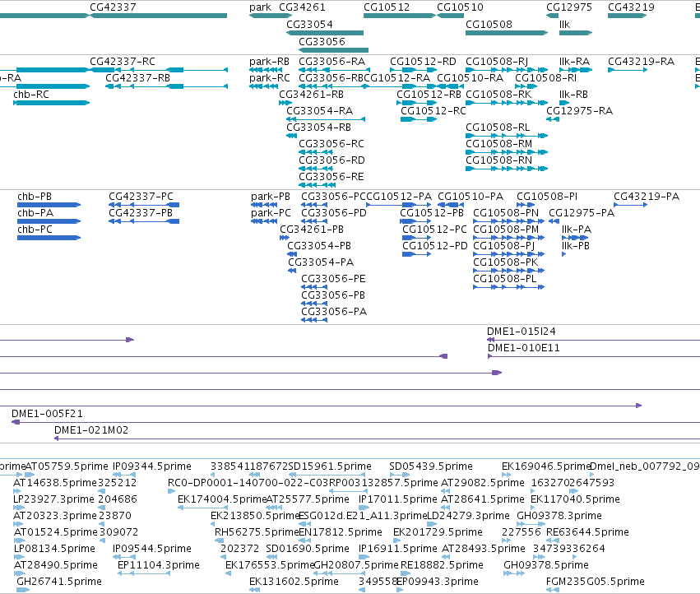This screenshot has width=700, height=594.
Task: Select the CG33054-RA transcript label
Action: point(320,111)
